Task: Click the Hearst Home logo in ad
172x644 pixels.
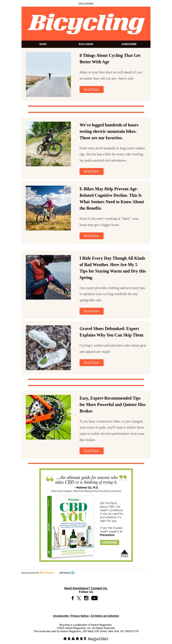Action: click(x=124, y=553)
